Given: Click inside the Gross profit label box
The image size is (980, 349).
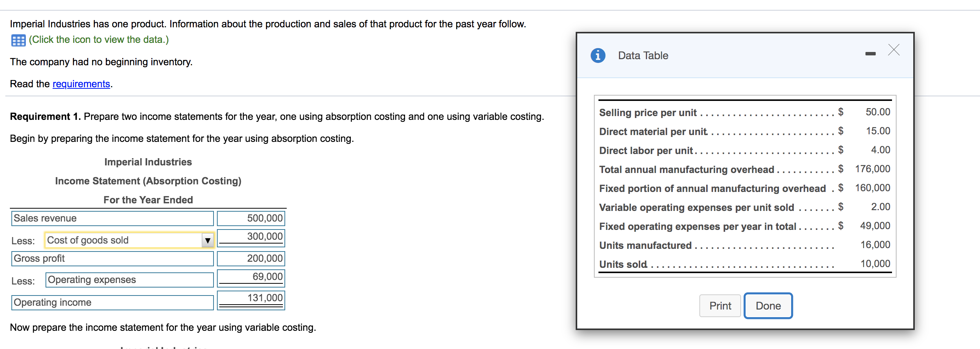Looking at the screenshot, I should point(112,258).
